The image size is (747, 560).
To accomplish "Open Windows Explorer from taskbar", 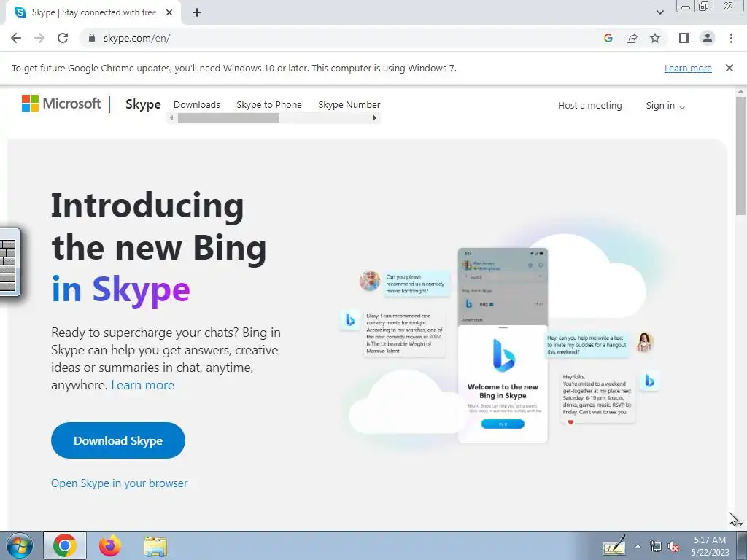I will [155, 546].
